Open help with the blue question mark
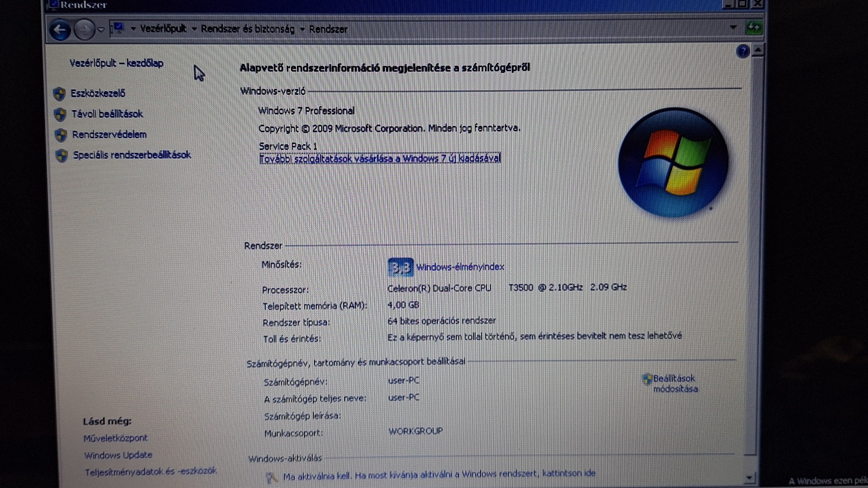868x488 pixels. [x=743, y=52]
